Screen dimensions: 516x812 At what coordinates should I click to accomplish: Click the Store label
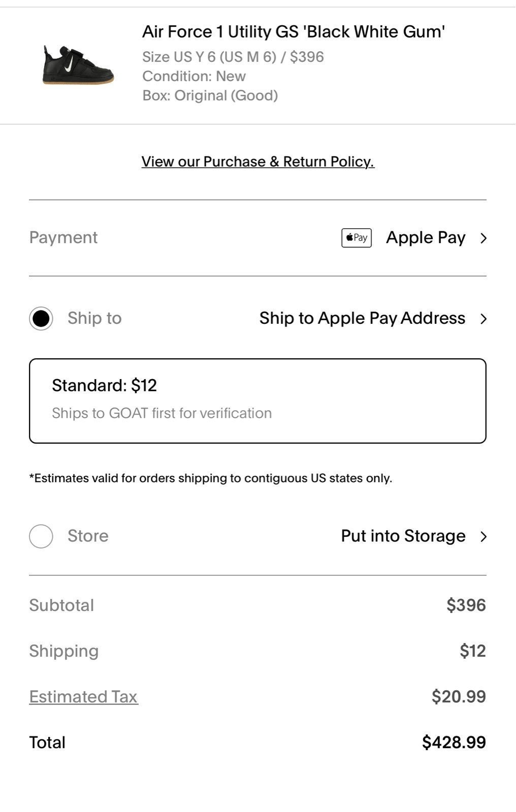[x=88, y=536]
